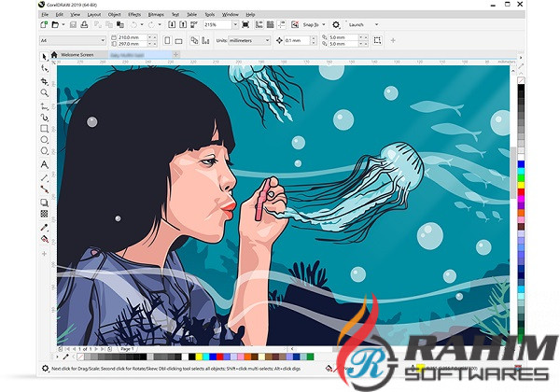
Task: Select the Crop tool
Action: (x=44, y=81)
